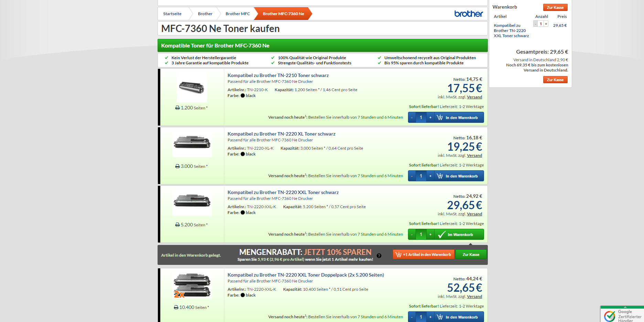Open the TN-2220 XXL Toner Doppelpack title
The height and width of the screenshot is (322, 644).
click(305, 275)
